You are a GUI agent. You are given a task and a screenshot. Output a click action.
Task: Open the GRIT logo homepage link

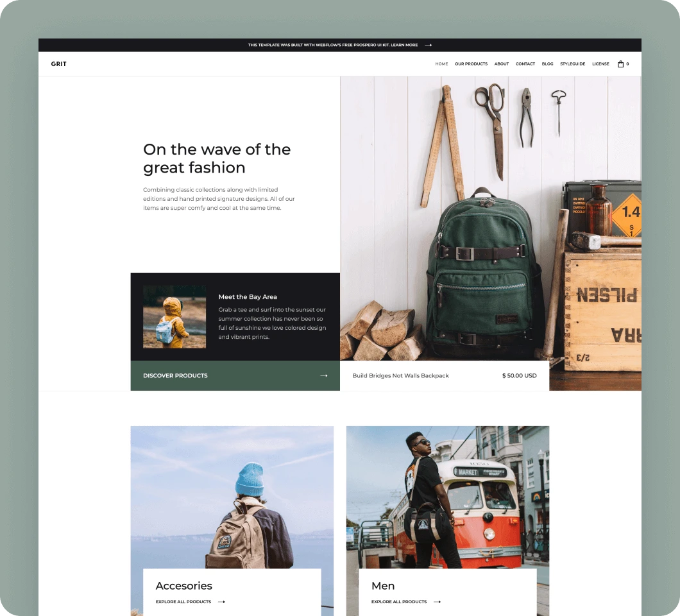(x=58, y=64)
